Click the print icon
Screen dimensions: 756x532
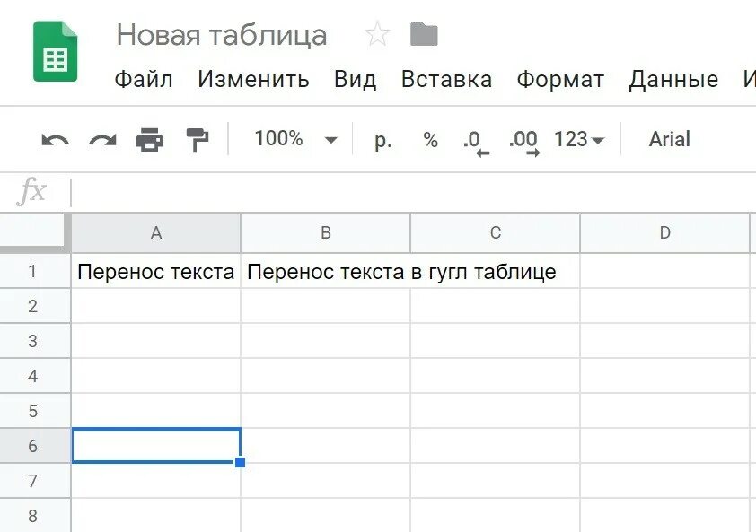click(150, 140)
